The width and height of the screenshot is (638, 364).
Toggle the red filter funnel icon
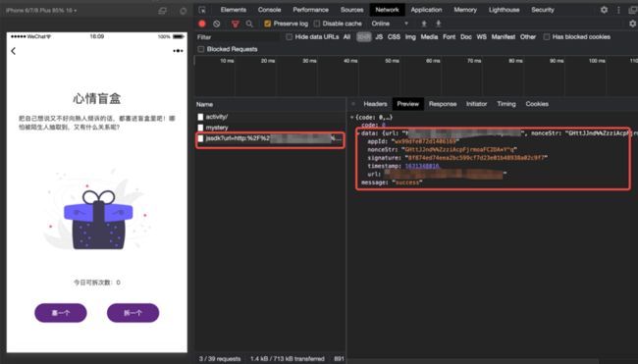pos(236,24)
